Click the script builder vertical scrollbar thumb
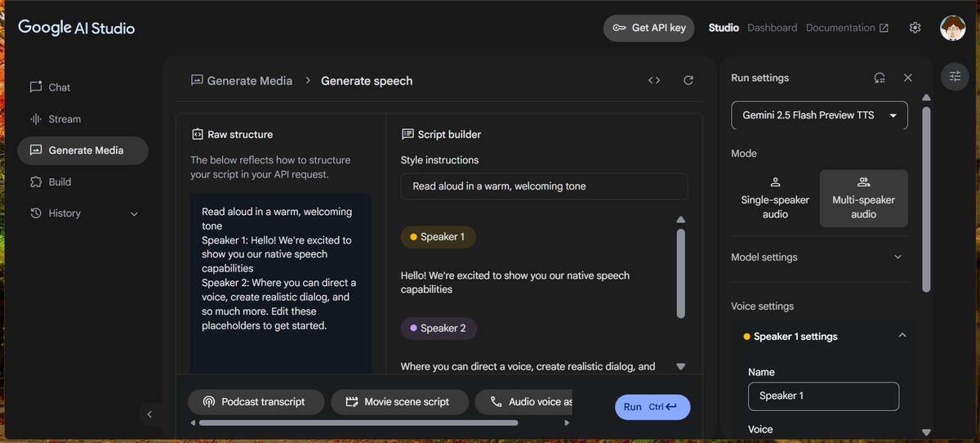The width and height of the screenshot is (980, 443). coord(681,273)
